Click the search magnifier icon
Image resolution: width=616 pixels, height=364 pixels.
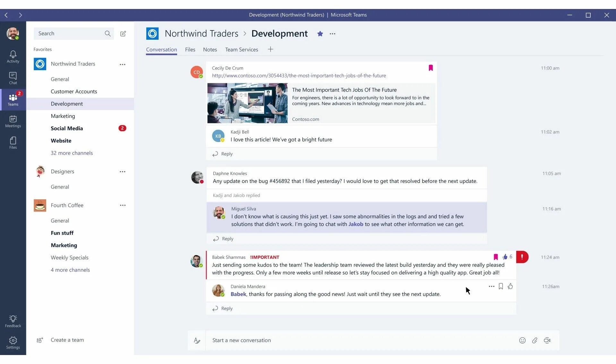(107, 33)
